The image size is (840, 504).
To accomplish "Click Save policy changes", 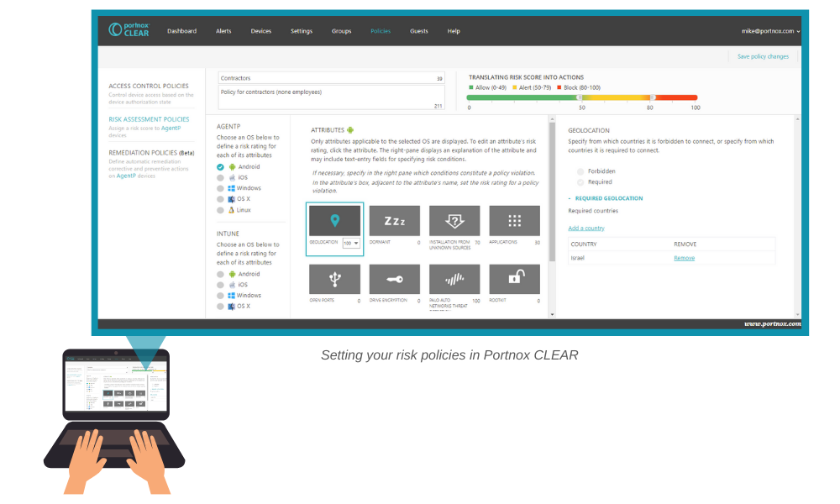I will click(x=763, y=56).
